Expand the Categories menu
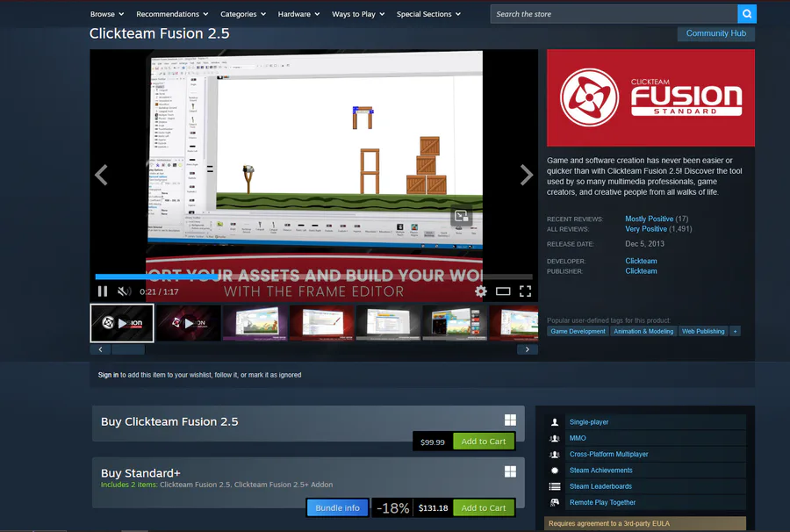 coord(243,14)
